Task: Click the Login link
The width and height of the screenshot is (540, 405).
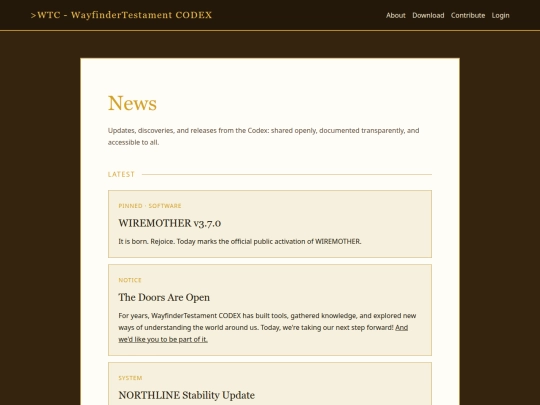Action: click(500, 15)
